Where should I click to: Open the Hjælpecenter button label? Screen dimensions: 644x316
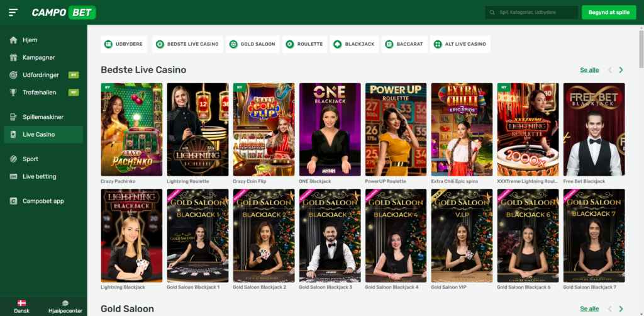tap(65, 311)
